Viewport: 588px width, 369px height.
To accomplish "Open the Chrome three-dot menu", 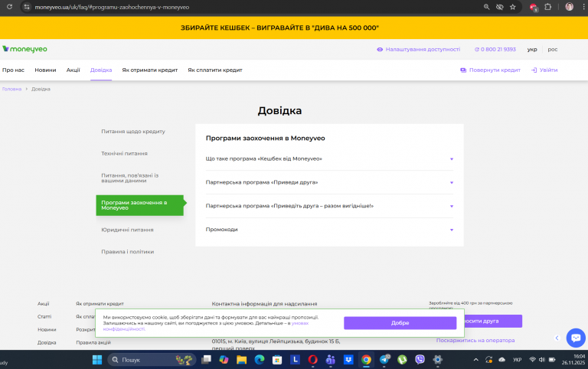I will tap(584, 7).
